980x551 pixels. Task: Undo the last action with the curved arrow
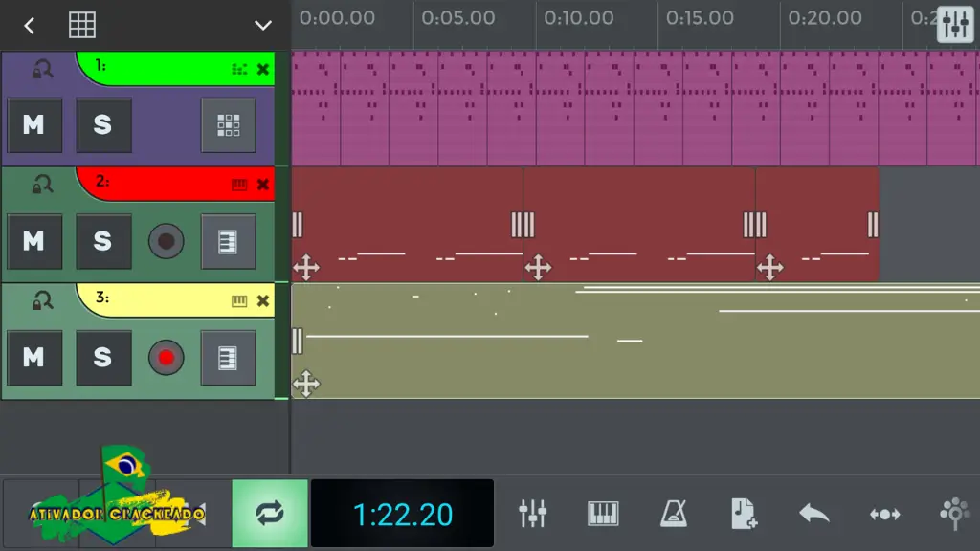[814, 514]
